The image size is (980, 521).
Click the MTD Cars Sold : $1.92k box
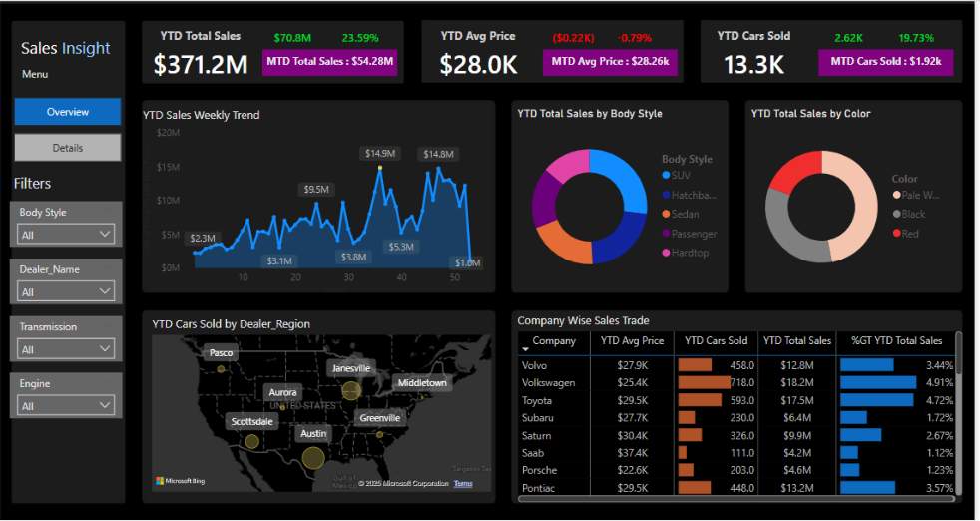885,62
